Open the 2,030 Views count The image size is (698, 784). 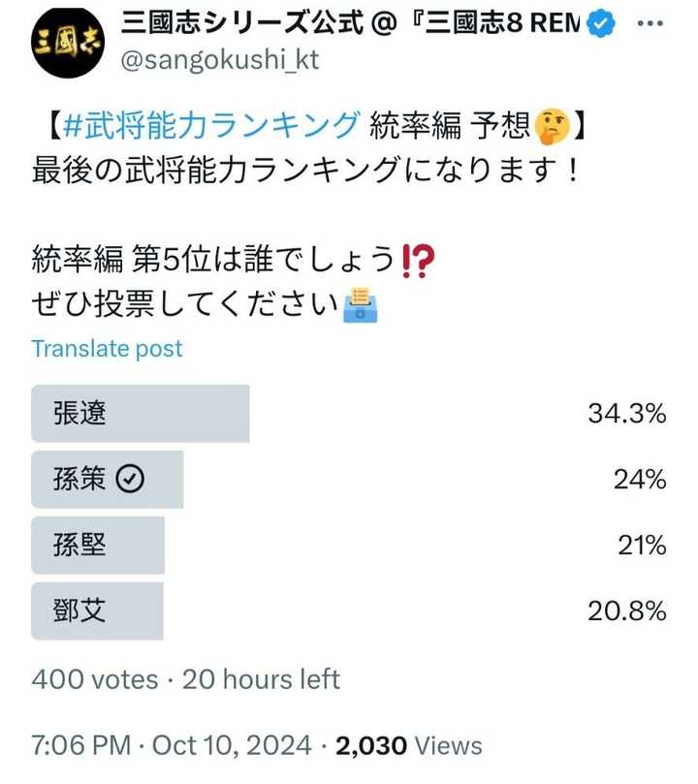click(408, 745)
